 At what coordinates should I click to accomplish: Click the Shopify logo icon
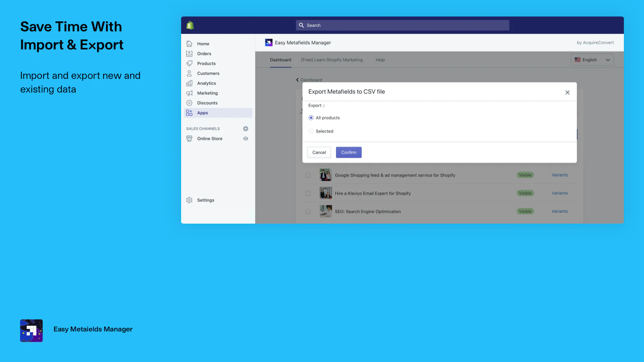190,25
